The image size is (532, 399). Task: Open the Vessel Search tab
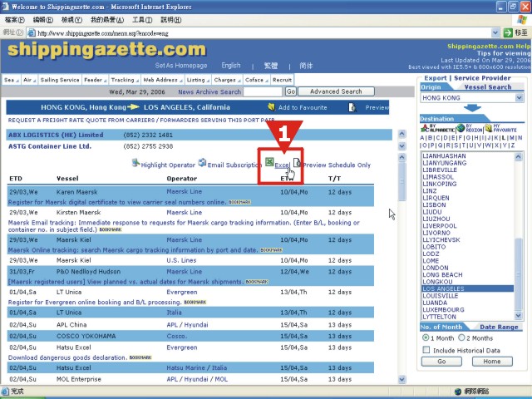tap(488, 86)
